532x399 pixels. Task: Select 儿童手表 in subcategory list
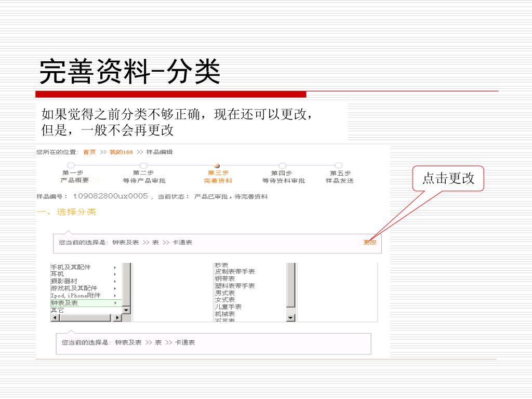point(228,307)
